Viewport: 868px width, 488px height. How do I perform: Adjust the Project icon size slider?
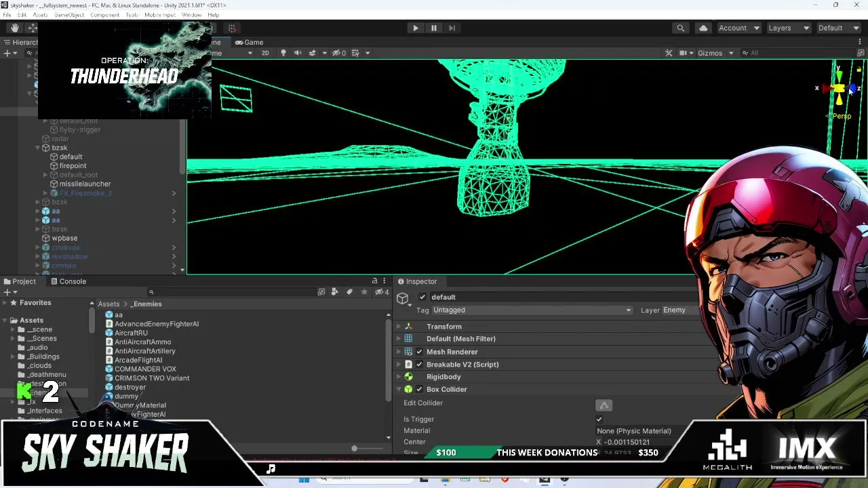pyautogui.click(x=354, y=449)
